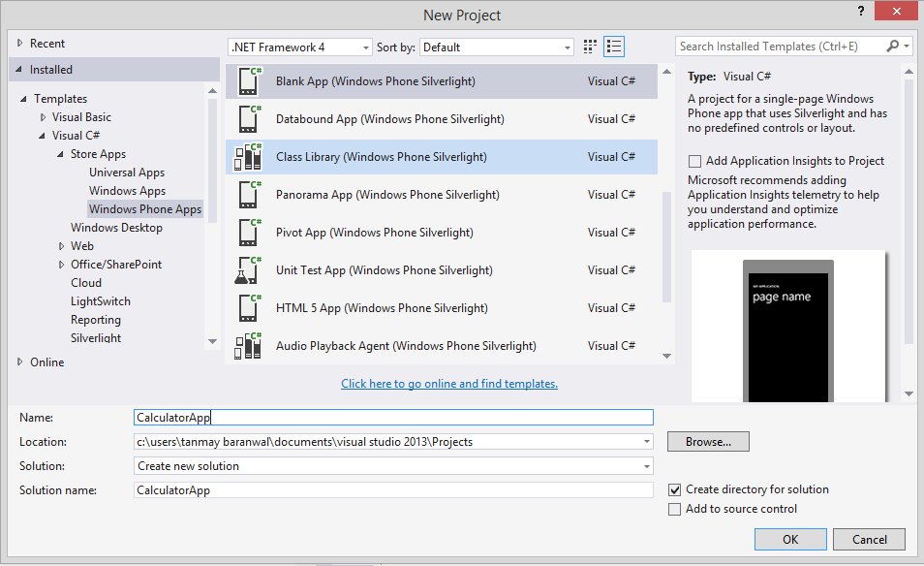Select the Pivot App (Windows Phone Silverlight) row
This screenshot has height=566, width=924.
[x=442, y=233]
